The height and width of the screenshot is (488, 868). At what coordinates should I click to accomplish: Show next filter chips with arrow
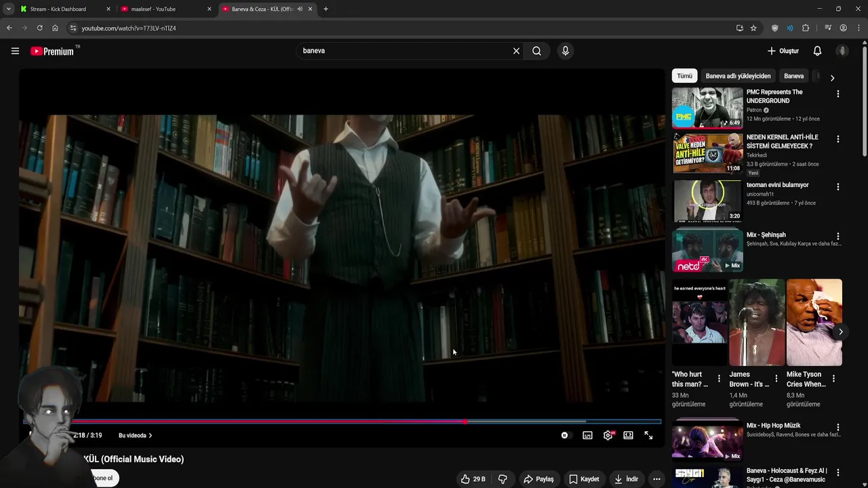click(x=832, y=78)
